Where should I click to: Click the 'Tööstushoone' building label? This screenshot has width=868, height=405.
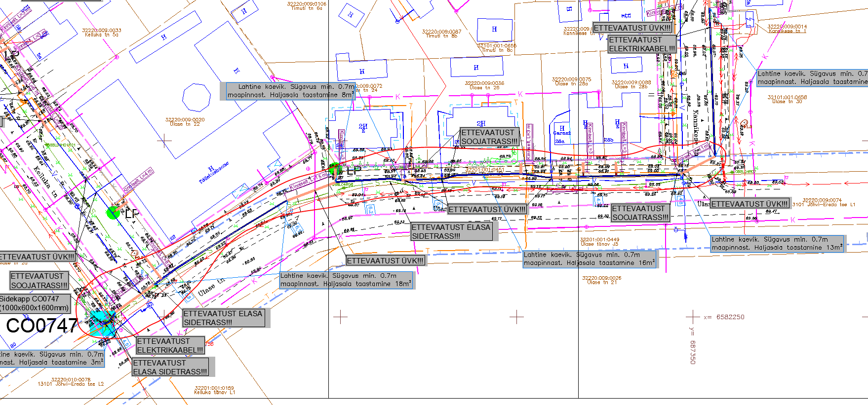(214, 173)
